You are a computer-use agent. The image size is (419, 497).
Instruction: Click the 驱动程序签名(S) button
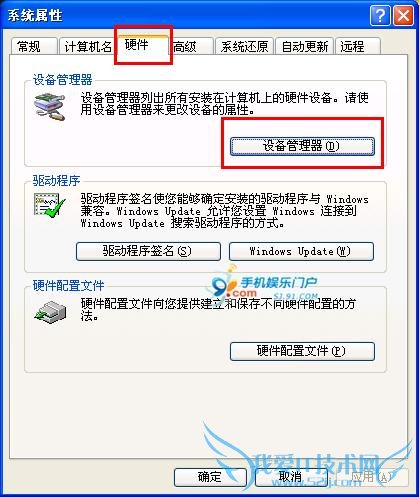tap(148, 251)
